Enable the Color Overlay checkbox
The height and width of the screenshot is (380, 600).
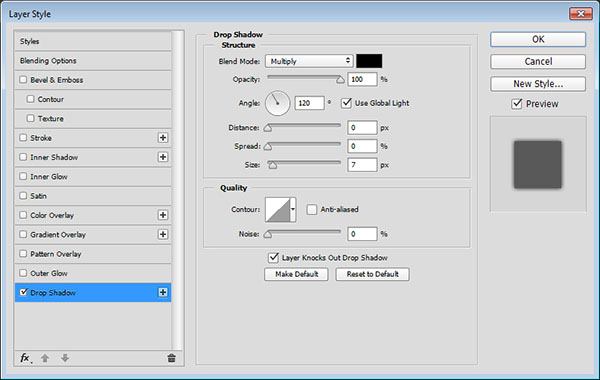(x=23, y=215)
